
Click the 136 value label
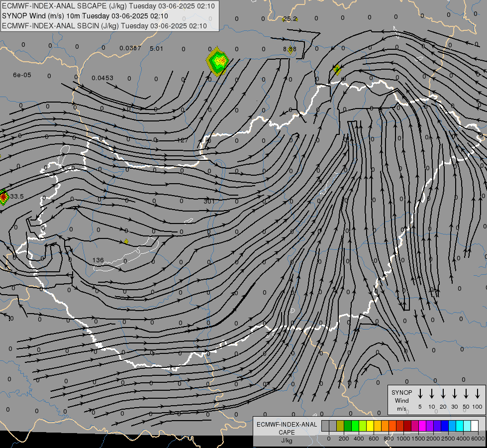click(x=98, y=260)
